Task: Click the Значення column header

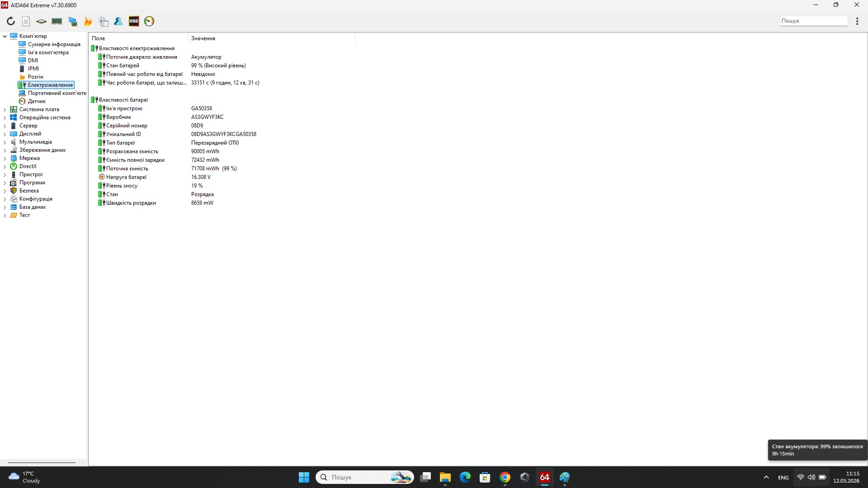Action: click(x=271, y=38)
